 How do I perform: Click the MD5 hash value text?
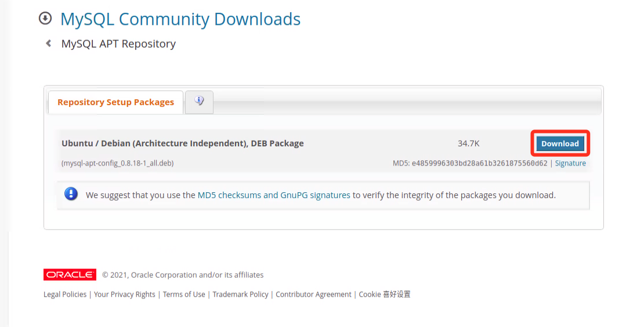(x=479, y=163)
